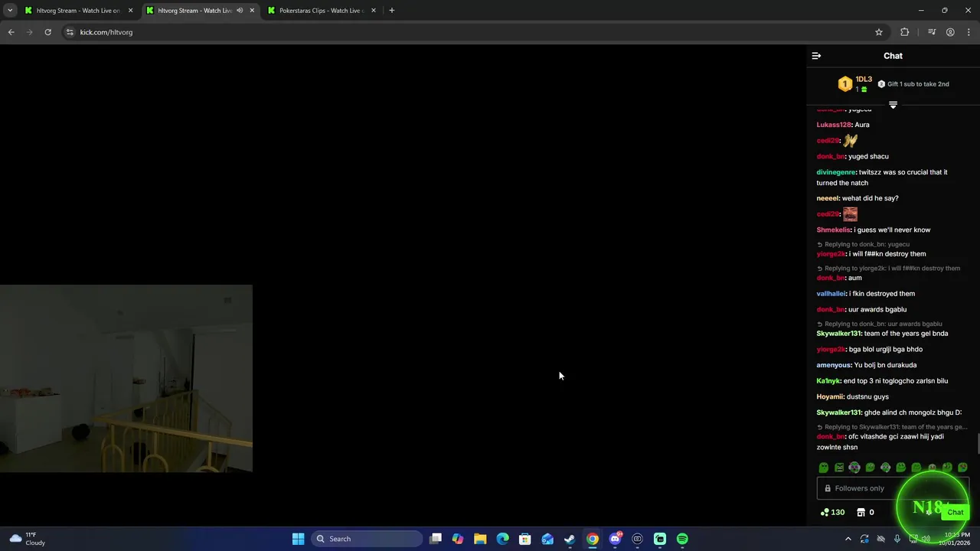Click username amenyous in chat
980x551 pixels.
pyautogui.click(x=834, y=365)
